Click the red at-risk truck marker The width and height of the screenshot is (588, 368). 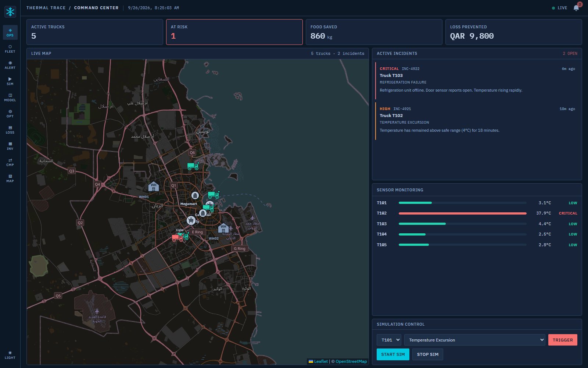177,238
